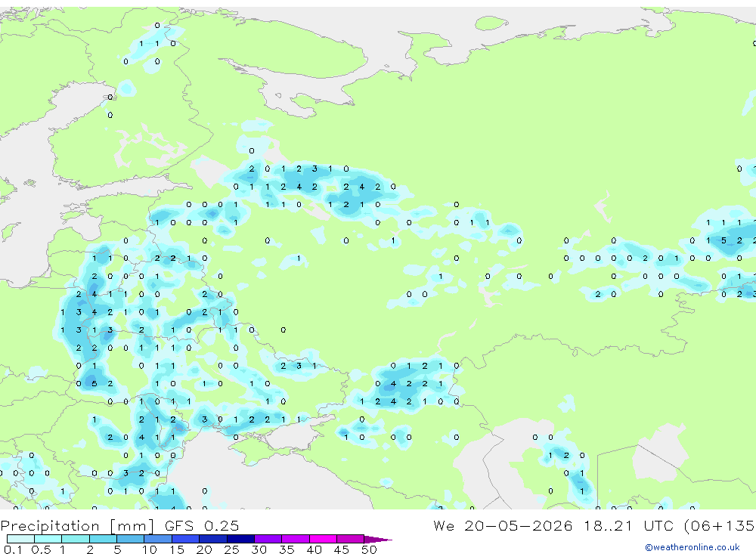
Task: Click the 'GFS 0.25' model label
Action: coord(202,525)
